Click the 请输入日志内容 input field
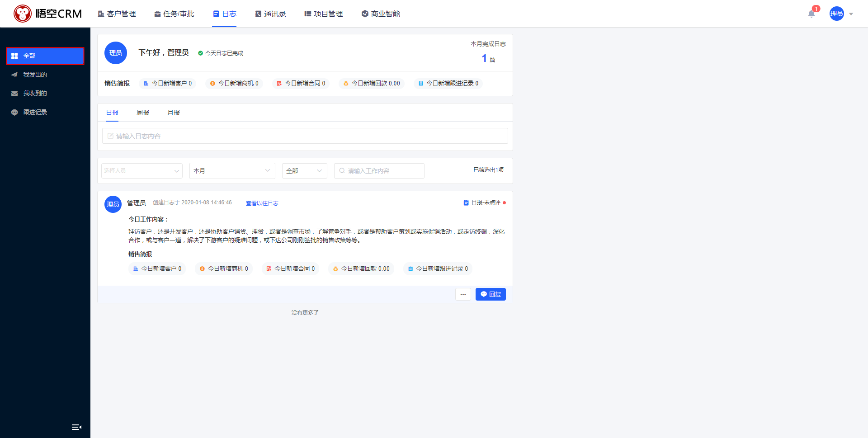868x438 pixels. [305, 136]
